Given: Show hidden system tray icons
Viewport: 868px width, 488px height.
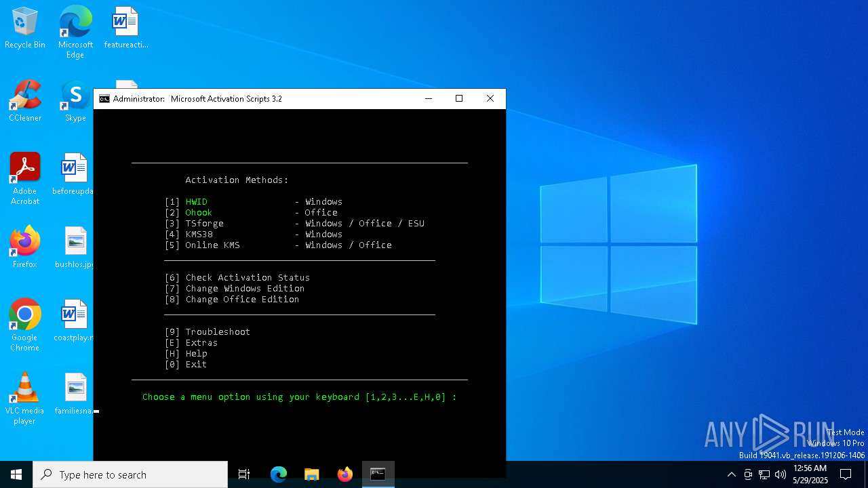Looking at the screenshot, I should point(731,474).
